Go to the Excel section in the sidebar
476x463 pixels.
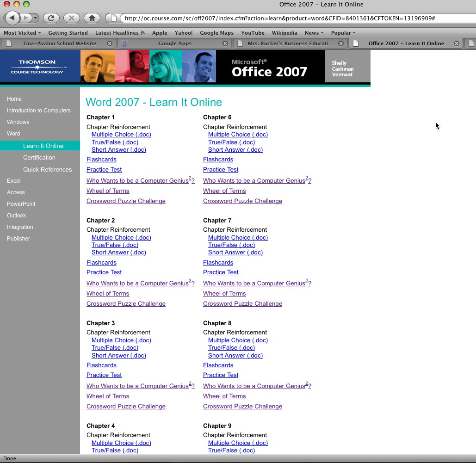(x=14, y=181)
